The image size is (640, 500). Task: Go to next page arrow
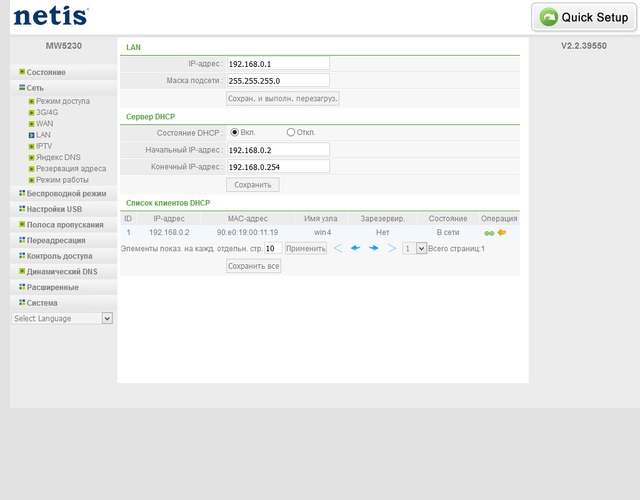click(x=373, y=248)
